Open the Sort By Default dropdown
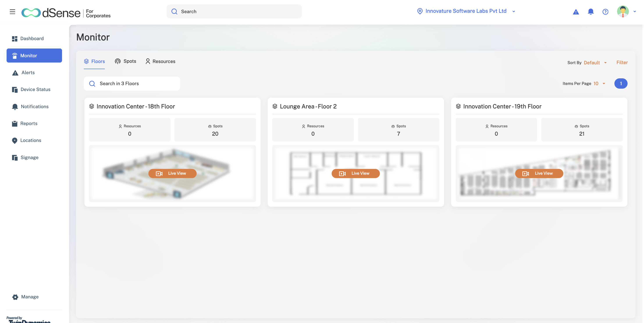The height and width of the screenshot is (323, 644). (595, 63)
